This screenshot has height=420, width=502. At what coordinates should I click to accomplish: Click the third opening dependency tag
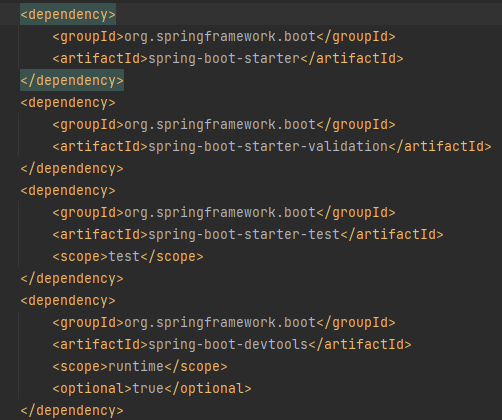pyautogui.click(x=68, y=191)
